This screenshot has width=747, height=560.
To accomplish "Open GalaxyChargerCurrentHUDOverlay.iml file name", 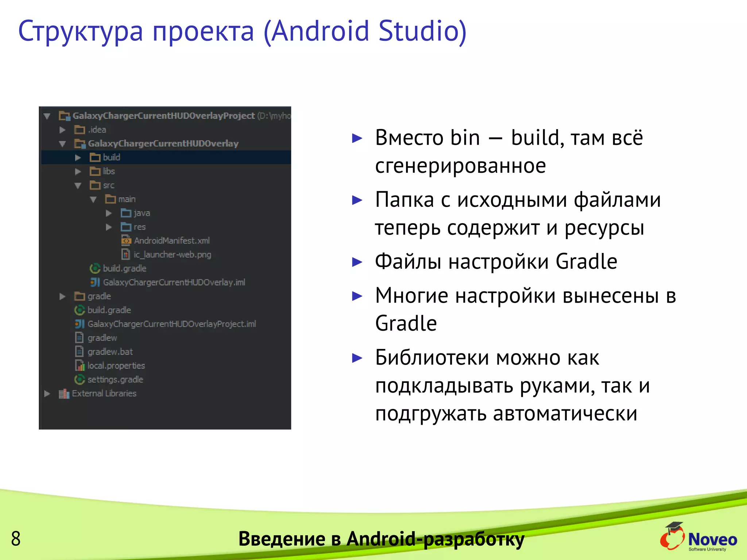I will pos(174,283).
